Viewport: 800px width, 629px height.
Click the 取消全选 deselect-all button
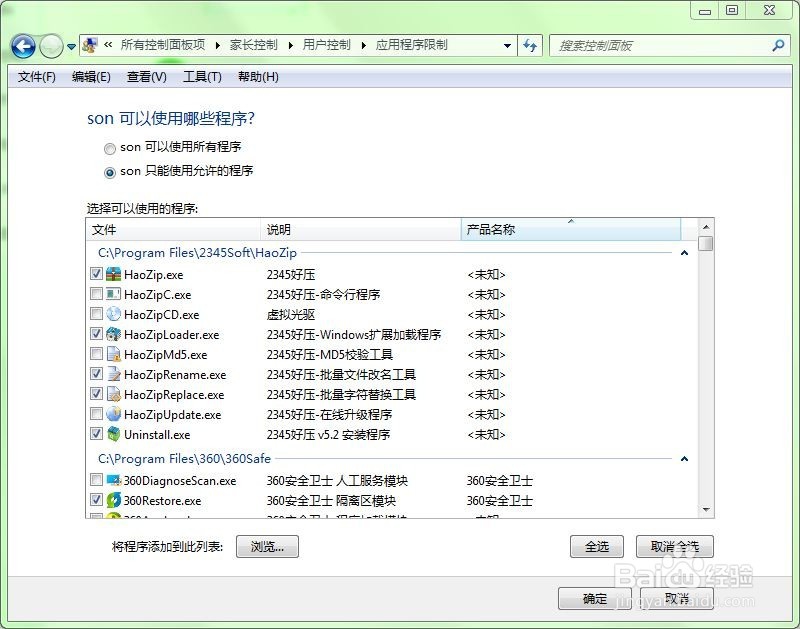click(x=674, y=547)
